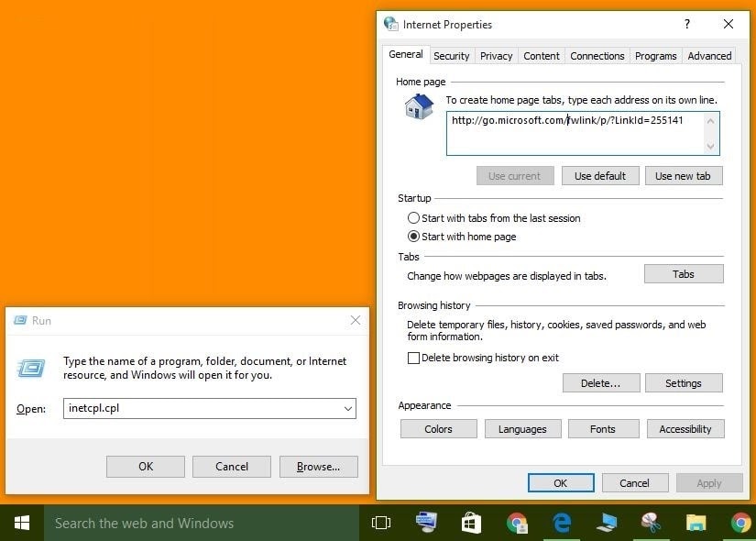The height and width of the screenshot is (541, 756).
Task: Click the Task View taskbar icon
Action: click(x=380, y=523)
